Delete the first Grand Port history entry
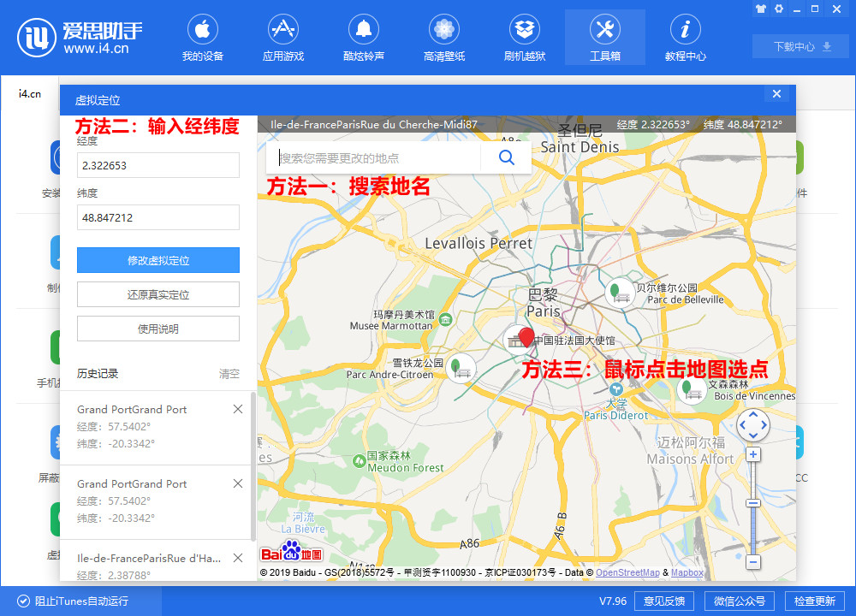Image resolution: width=856 pixels, height=616 pixels. pyautogui.click(x=238, y=409)
